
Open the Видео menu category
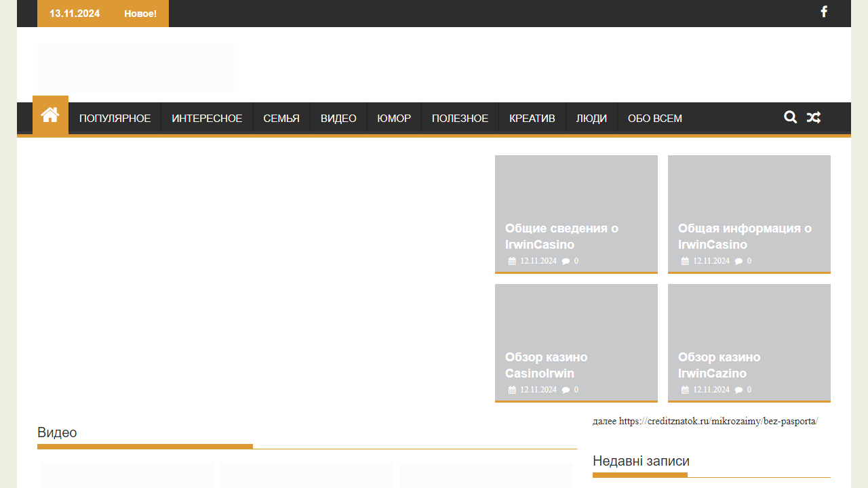338,119
